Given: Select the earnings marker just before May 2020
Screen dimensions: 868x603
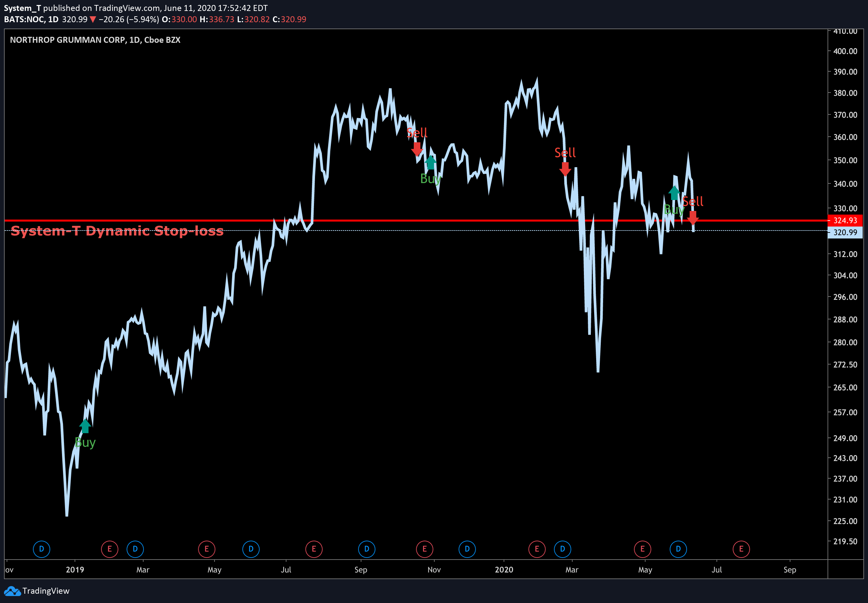Looking at the screenshot, I should (643, 549).
